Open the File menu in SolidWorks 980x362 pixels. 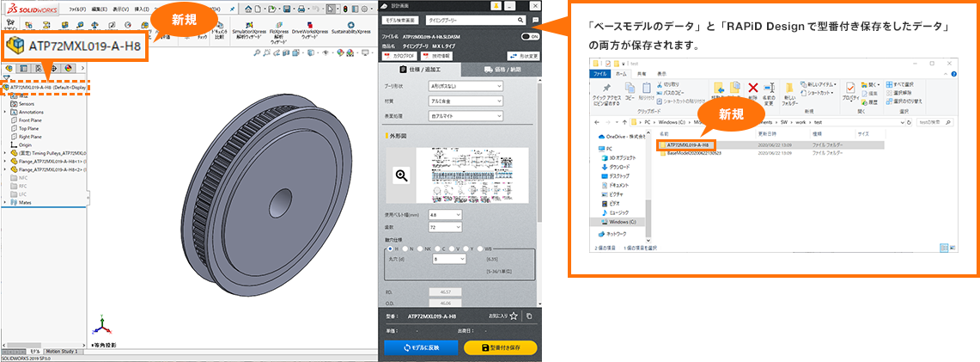[x=77, y=10]
